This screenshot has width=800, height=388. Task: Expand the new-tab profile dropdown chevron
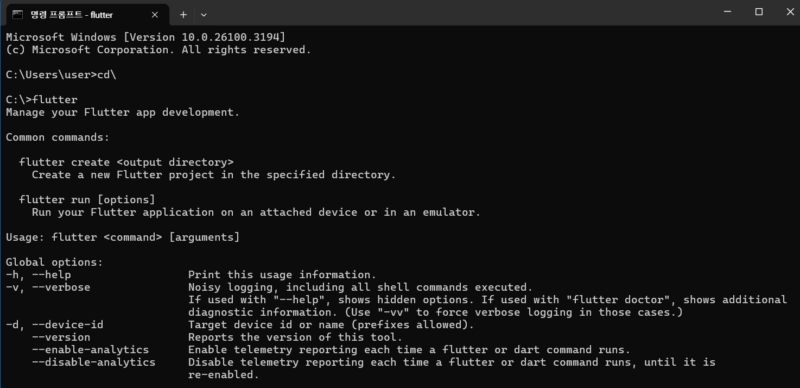(204, 15)
